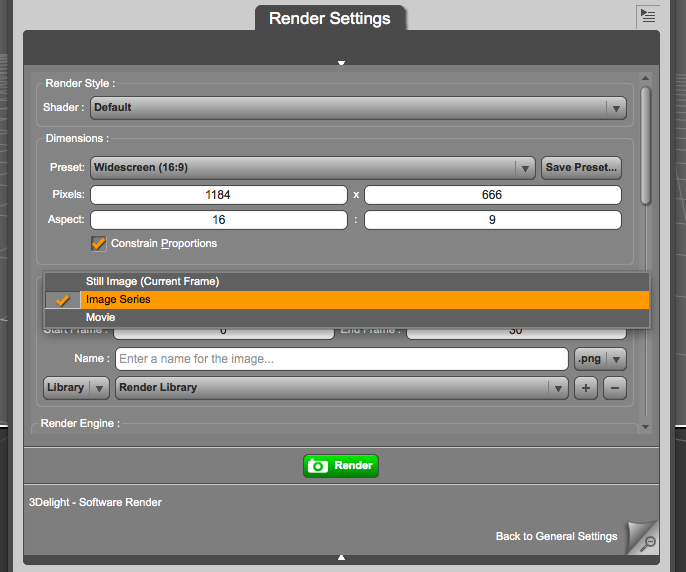The height and width of the screenshot is (572, 686).
Task: Open the Preset Widescreen (16:9) dropdown
Action: coord(313,168)
